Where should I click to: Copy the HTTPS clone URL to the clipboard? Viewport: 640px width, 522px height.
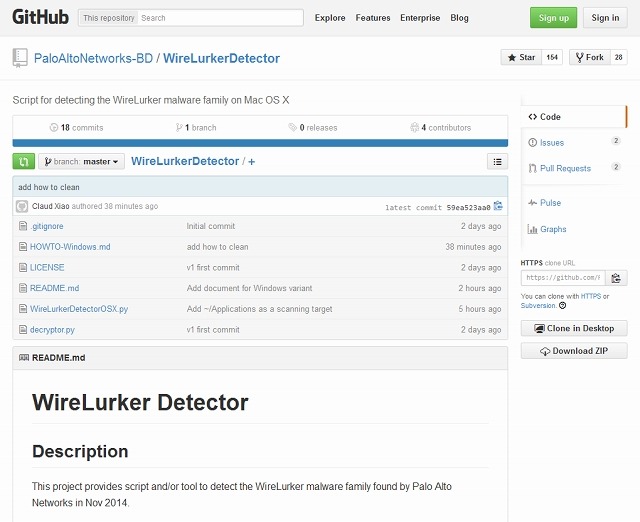click(x=616, y=278)
